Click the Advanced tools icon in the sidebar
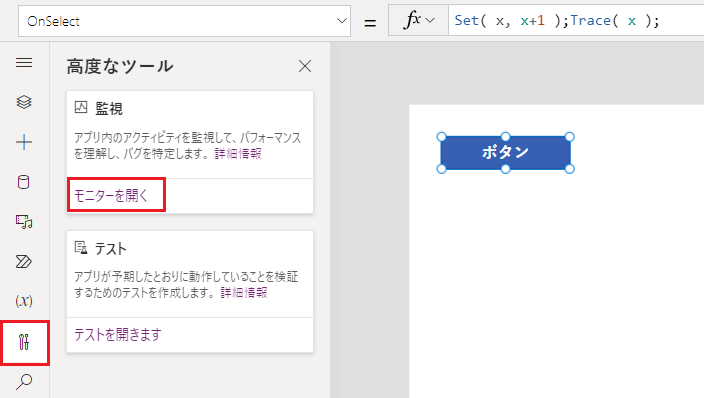The image size is (704, 398). tap(25, 342)
